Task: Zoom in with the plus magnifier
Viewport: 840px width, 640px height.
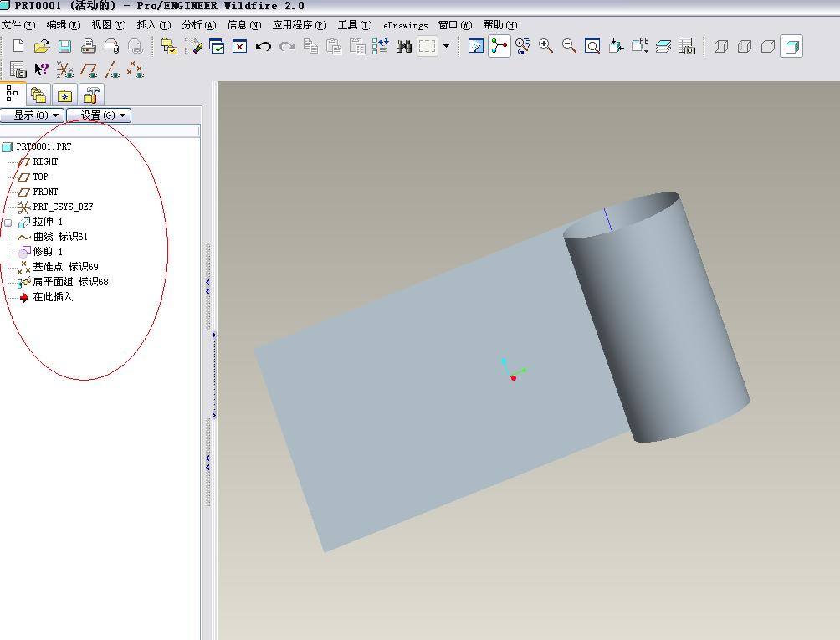Action: [x=545, y=46]
